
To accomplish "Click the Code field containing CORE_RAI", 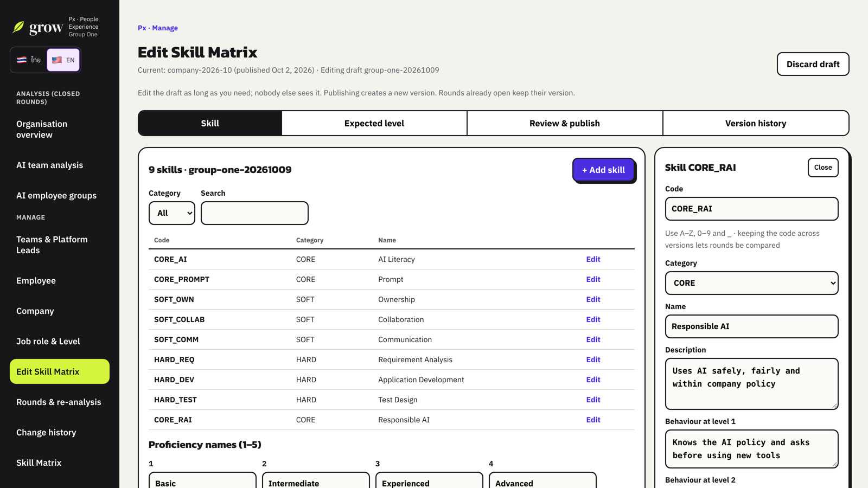I will 751,209.
